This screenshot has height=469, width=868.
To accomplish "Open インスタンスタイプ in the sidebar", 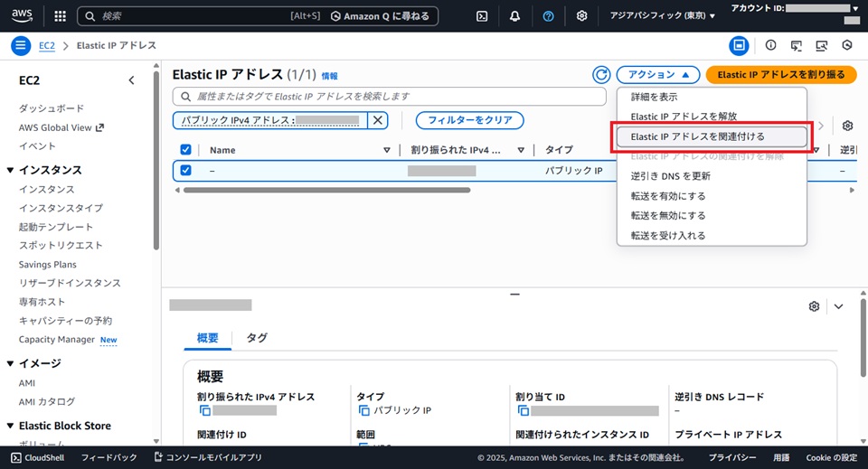I will 61,208.
